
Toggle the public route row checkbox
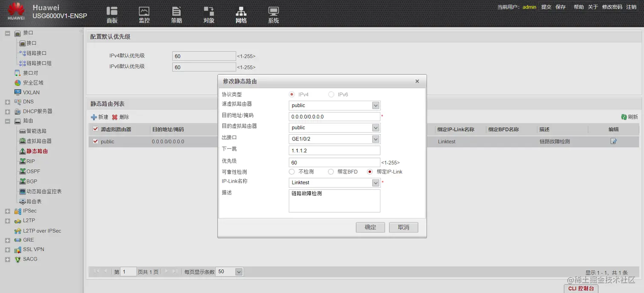[x=95, y=141]
